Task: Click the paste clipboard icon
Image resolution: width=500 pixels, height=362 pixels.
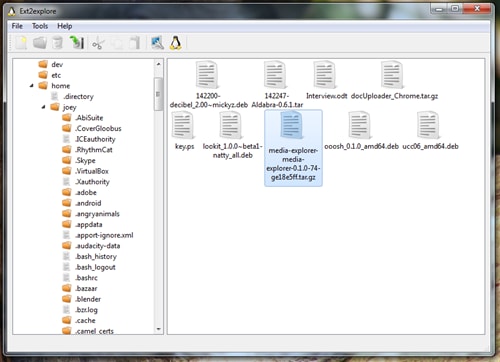Action: 135,43
